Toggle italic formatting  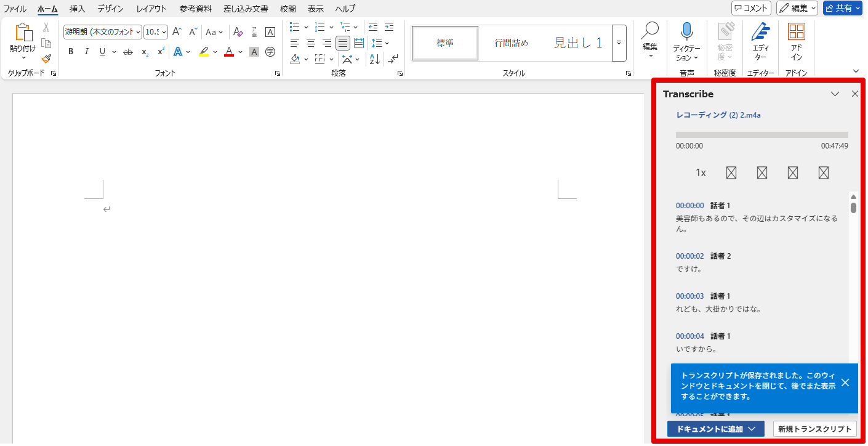[x=86, y=51]
